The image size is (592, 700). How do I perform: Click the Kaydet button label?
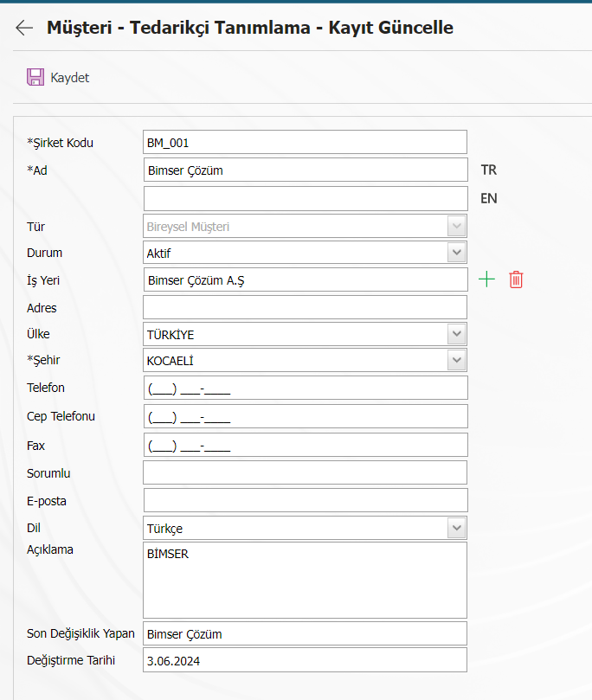coord(69,78)
